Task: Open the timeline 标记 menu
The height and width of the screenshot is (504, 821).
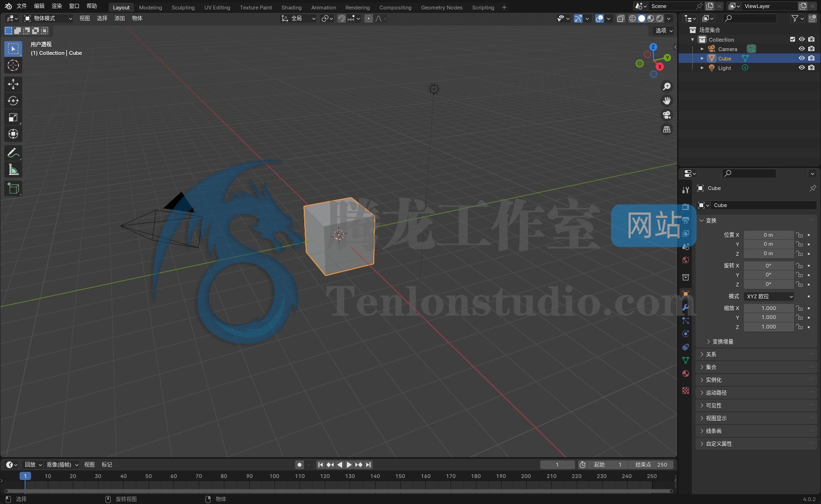Action: pos(107,465)
